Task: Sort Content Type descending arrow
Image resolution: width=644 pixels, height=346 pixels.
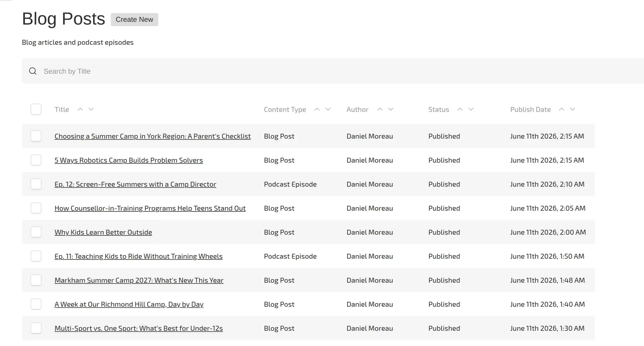Action: 328,109
